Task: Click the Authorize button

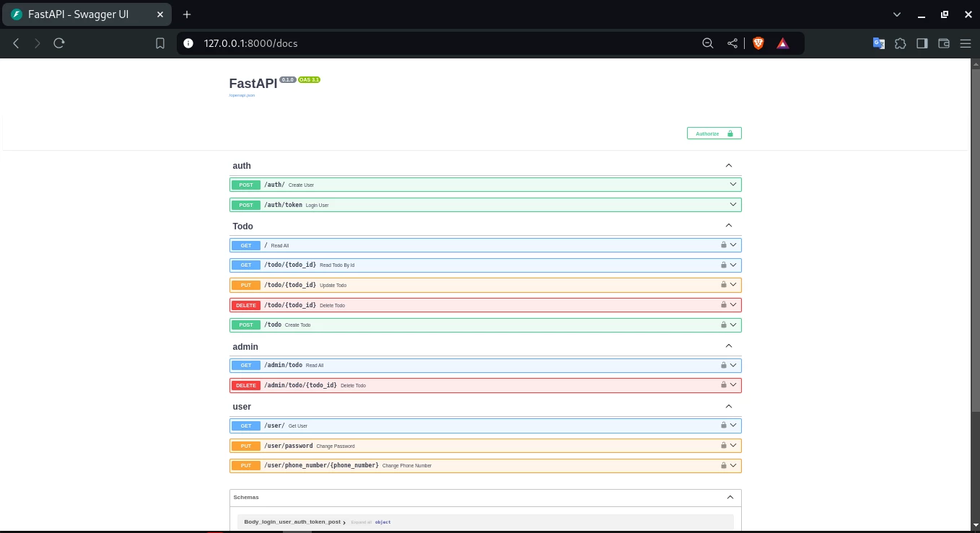Action: tap(714, 133)
